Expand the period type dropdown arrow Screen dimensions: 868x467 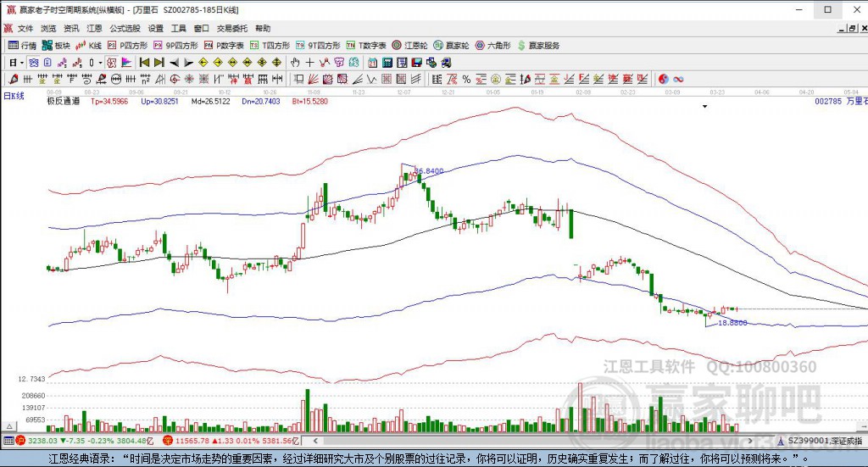[22, 62]
